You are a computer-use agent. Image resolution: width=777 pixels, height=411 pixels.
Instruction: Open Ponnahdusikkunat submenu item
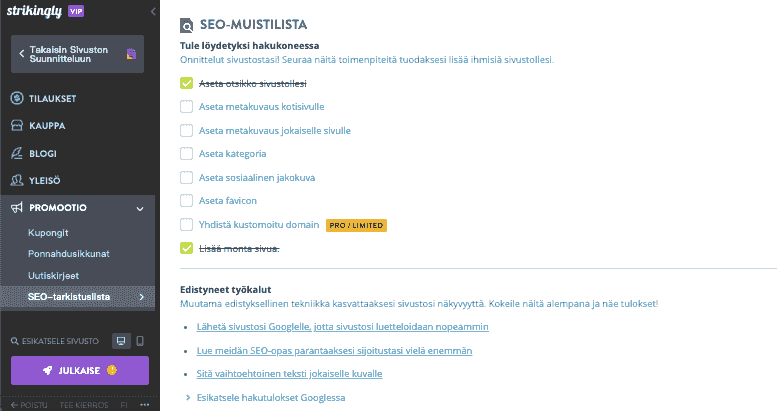click(69, 253)
